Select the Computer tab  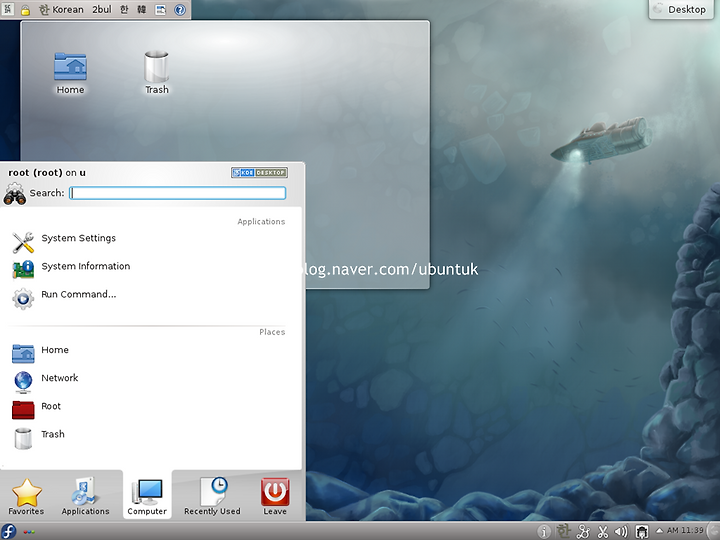coord(147,496)
